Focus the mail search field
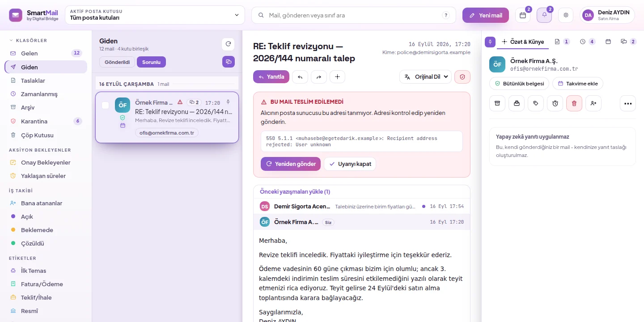Image resolution: width=644 pixels, height=322 pixels. 353,15
